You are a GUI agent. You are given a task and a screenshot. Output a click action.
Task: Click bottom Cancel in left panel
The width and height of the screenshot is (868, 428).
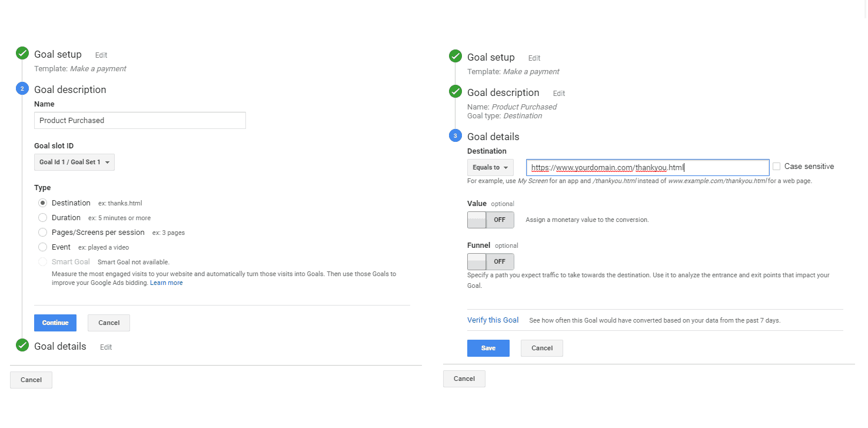tap(31, 380)
